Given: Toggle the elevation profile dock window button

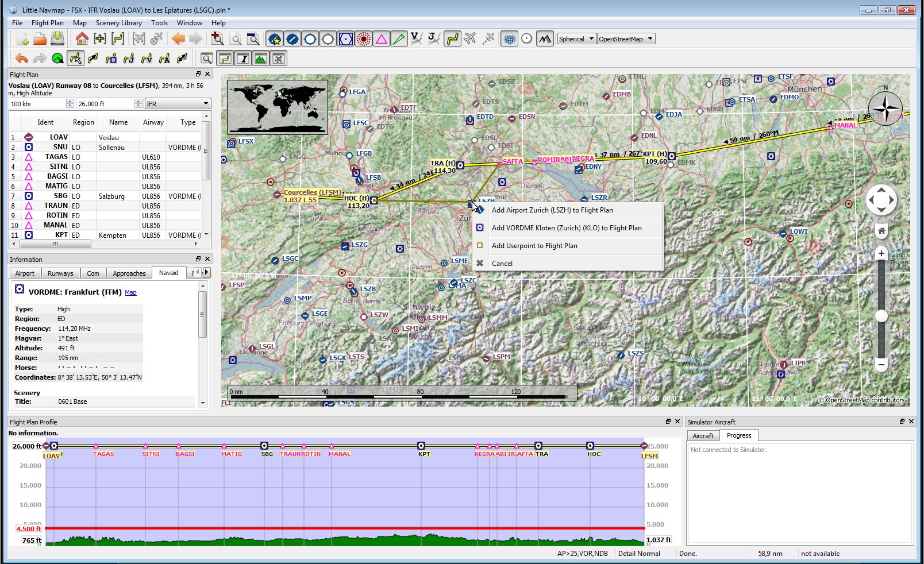Looking at the screenshot, I should [261, 59].
